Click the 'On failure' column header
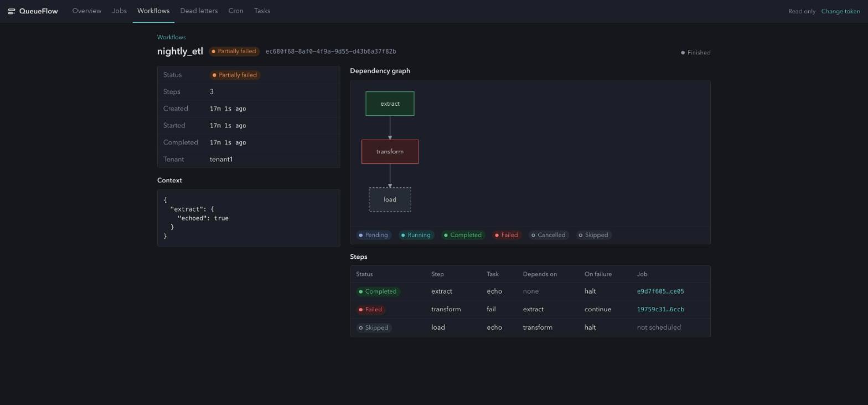 click(x=598, y=274)
